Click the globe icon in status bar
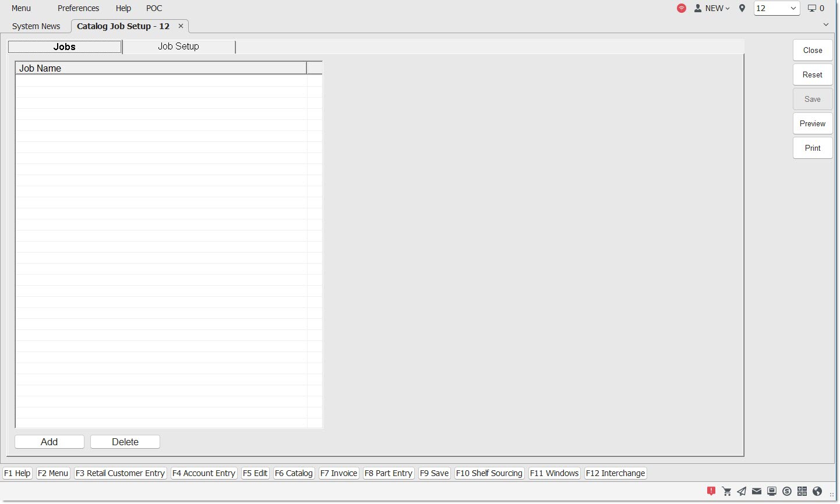Screen dimensions: 840x504 pos(817,491)
